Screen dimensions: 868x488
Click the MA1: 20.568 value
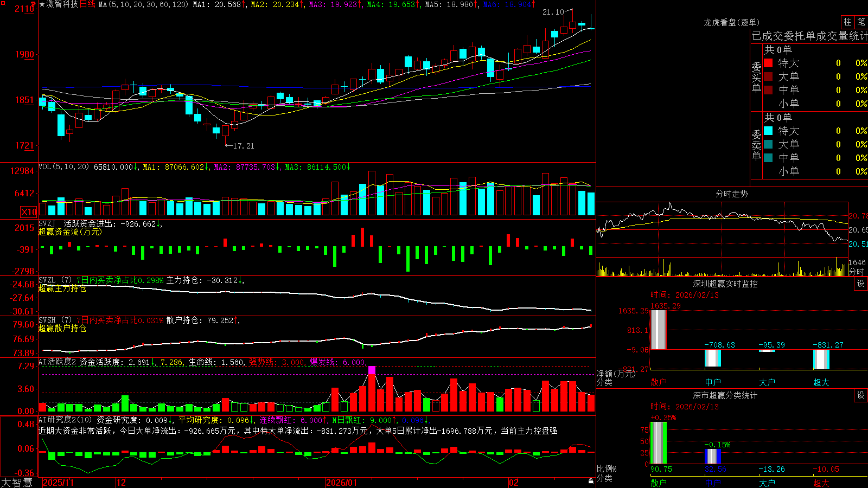click(x=216, y=4)
